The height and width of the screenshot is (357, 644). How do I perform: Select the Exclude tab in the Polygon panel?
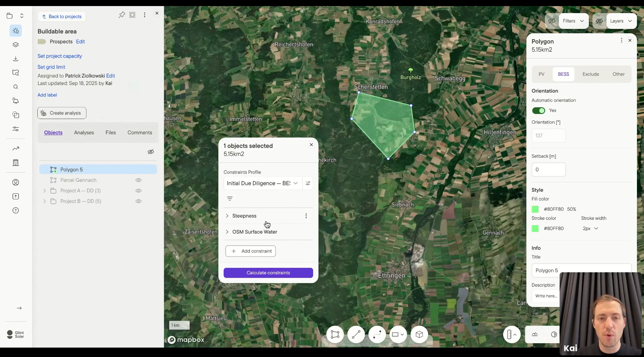591,74
